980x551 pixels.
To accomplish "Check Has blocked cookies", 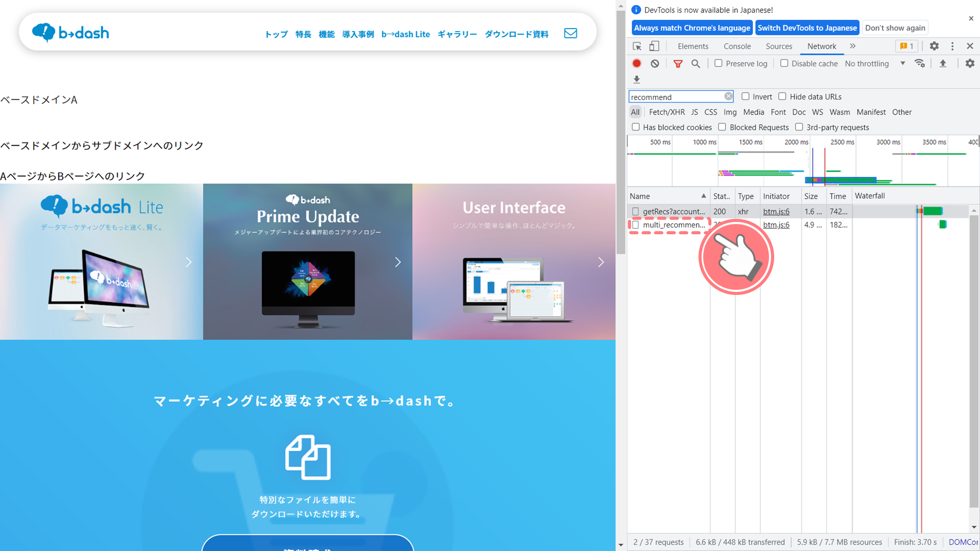I will click(x=636, y=127).
